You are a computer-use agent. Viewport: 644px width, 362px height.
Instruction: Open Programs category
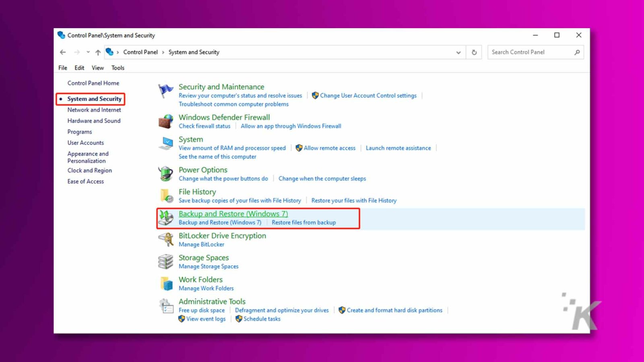[x=80, y=132]
